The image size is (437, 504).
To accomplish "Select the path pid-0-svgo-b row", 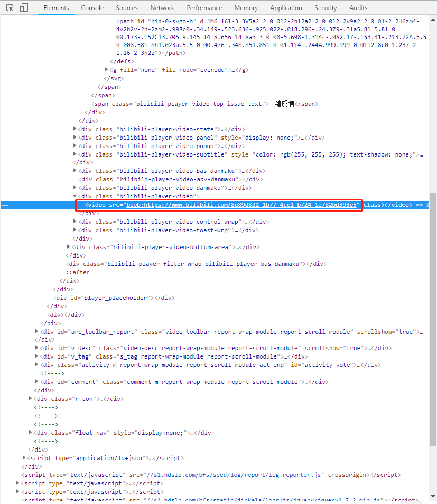I will 271,37.
